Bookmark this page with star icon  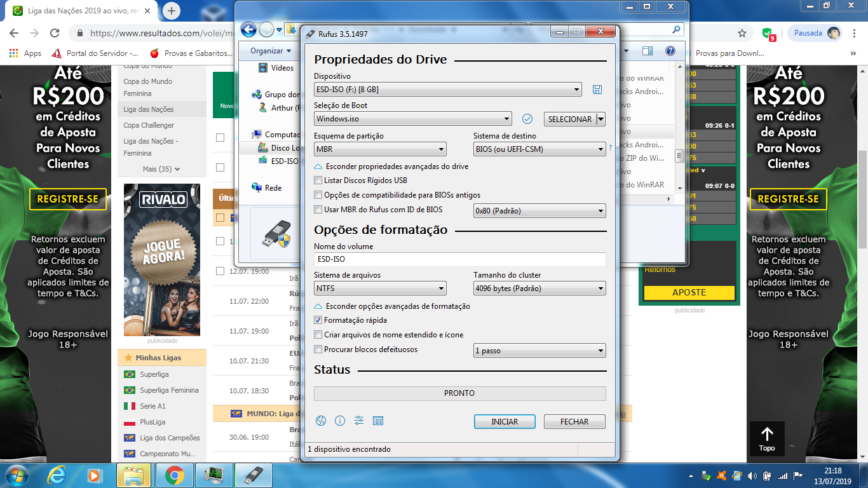[x=742, y=33]
